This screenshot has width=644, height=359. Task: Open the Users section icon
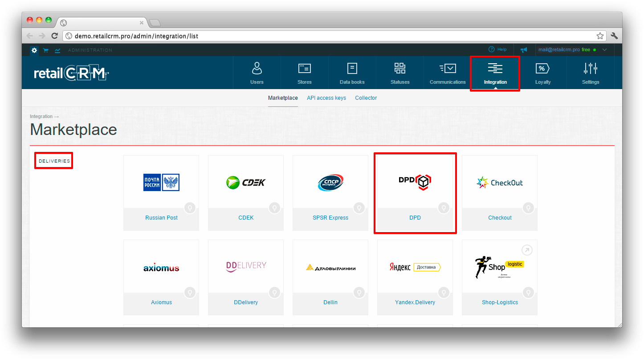[x=257, y=69]
